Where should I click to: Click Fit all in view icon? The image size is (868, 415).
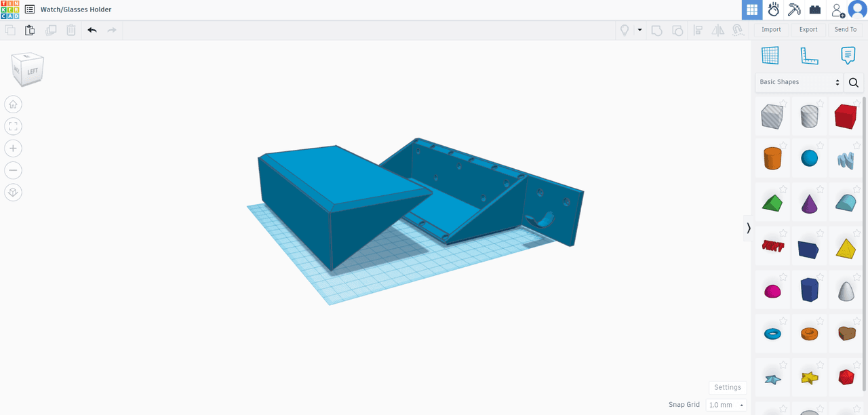13,126
